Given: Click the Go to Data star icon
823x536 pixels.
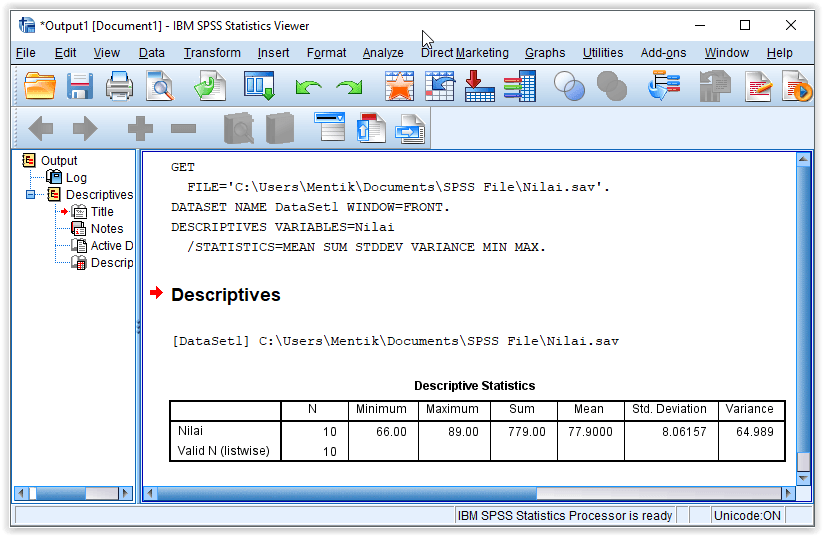Looking at the screenshot, I should pos(399,86).
